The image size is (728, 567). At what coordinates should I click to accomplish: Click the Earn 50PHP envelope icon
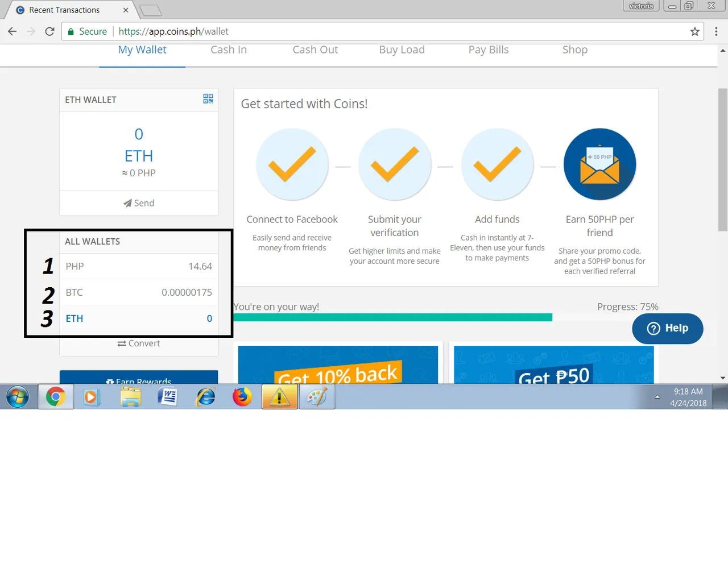pyautogui.click(x=600, y=164)
